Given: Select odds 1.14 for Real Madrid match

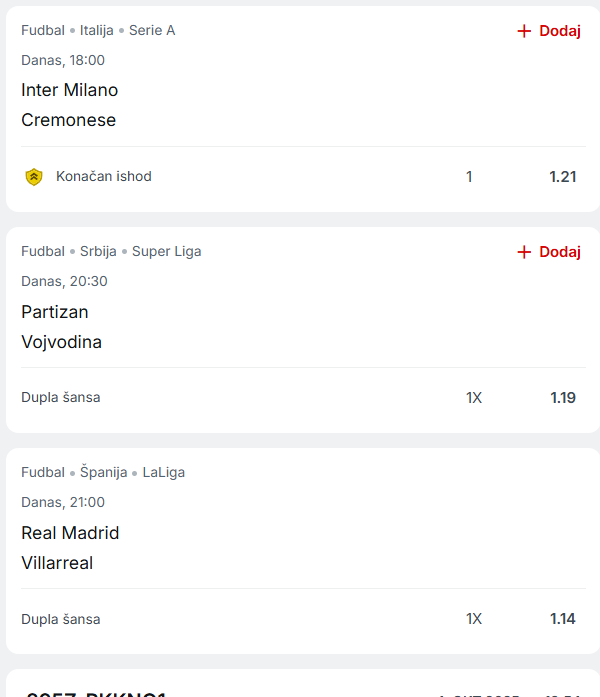Looking at the screenshot, I should 562,619.
